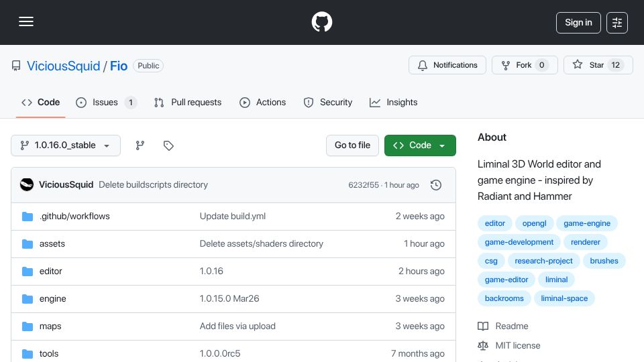644x362 pixels.
Task: Open the ViciousSquid commit author link
Action: point(66,185)
